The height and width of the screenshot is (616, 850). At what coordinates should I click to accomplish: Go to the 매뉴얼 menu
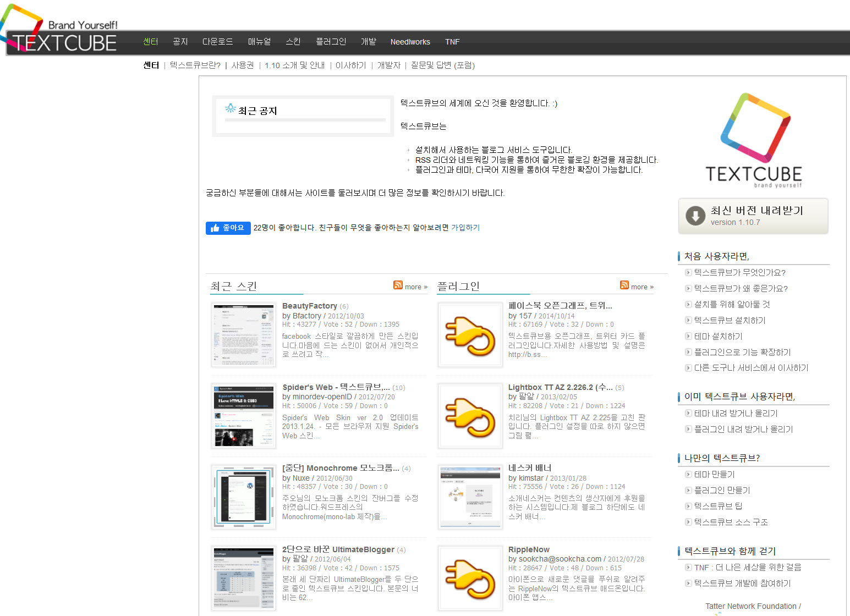[x=259, y=42]
